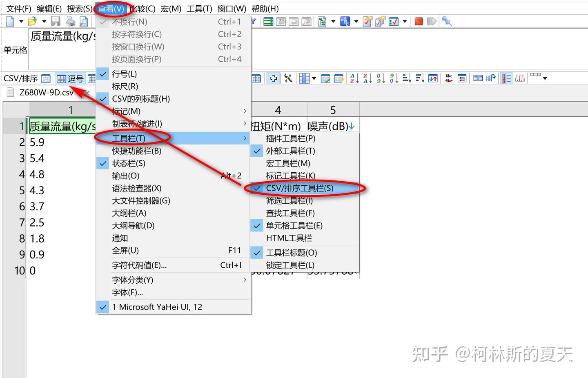Click the delete duplicate lines Abc icon
This screenshot has width=588, height=378.
click(x=448, y=78)
